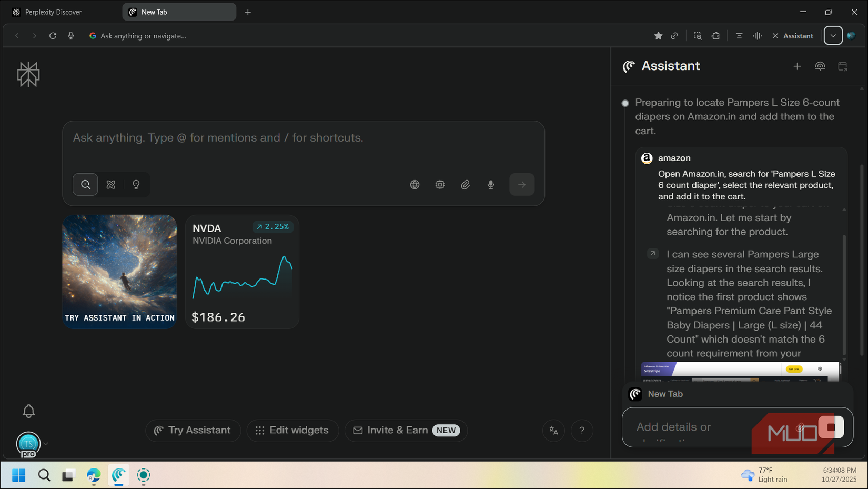Change language with the translate icon

[554, 431]
